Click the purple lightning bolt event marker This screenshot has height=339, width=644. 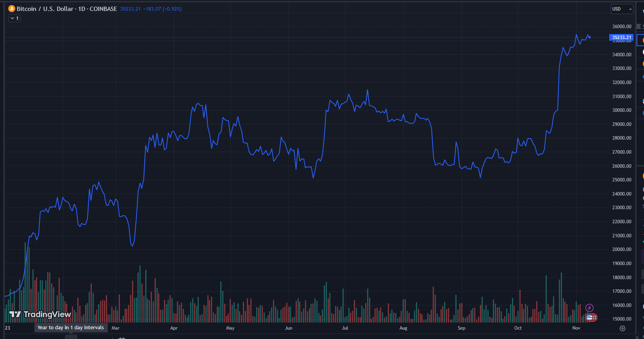point(589,309)
